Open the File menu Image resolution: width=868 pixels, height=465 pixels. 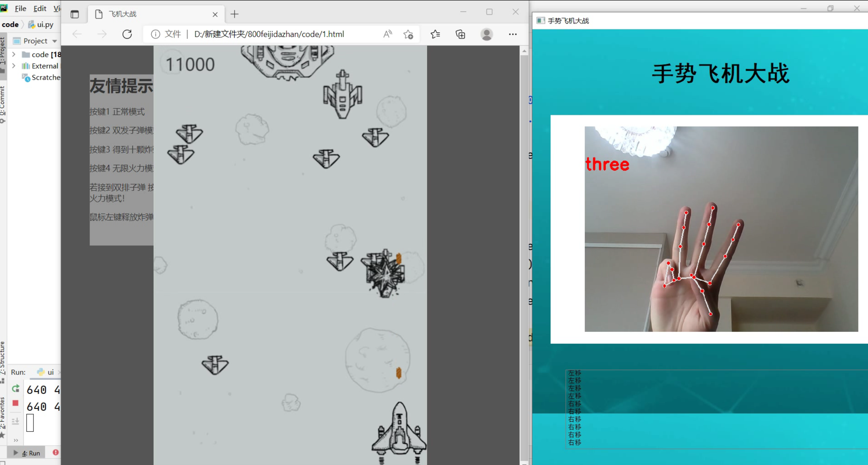(x=21, y=8)
